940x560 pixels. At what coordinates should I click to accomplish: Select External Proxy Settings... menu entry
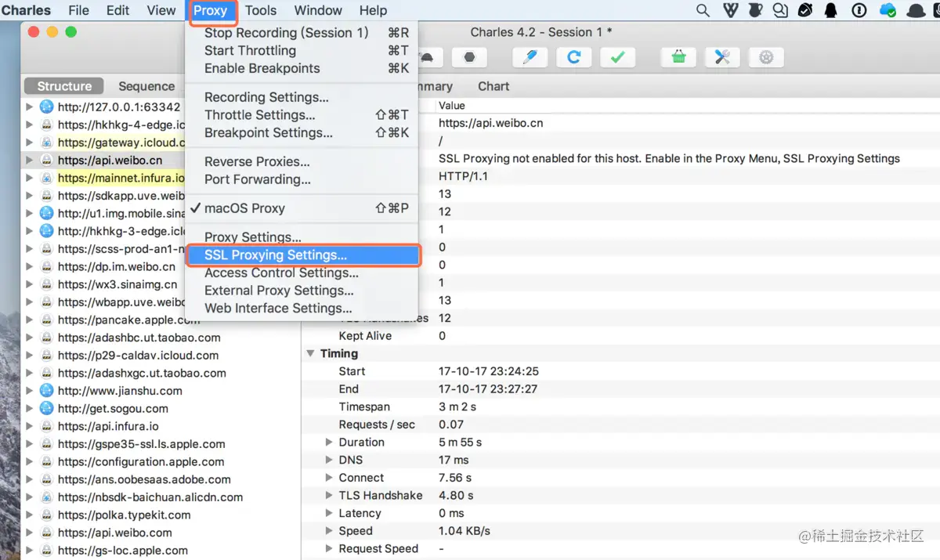302,291
